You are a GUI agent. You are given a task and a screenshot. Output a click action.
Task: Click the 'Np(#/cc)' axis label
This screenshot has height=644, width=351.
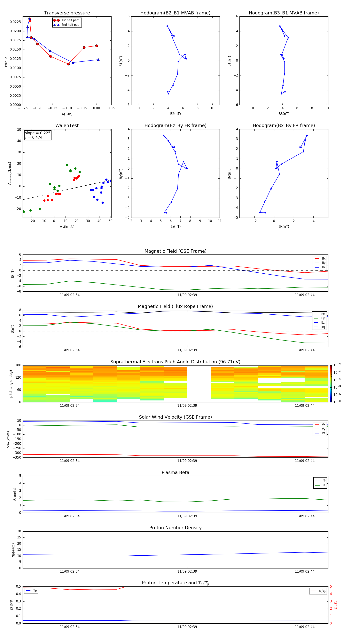point(13,550)
